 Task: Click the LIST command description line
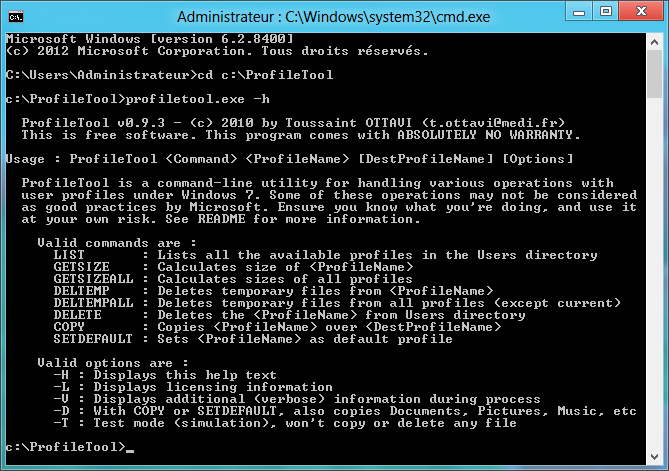pyautogui.click(x=377, y=255)
